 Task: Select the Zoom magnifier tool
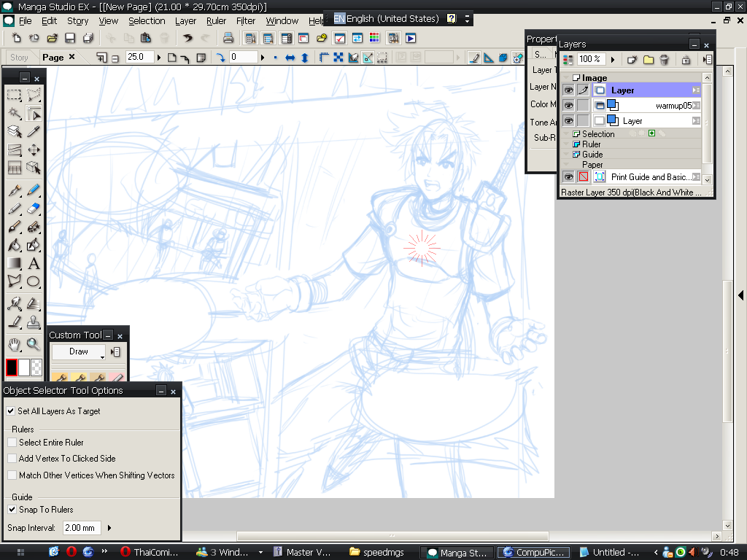tap(34, 344)
